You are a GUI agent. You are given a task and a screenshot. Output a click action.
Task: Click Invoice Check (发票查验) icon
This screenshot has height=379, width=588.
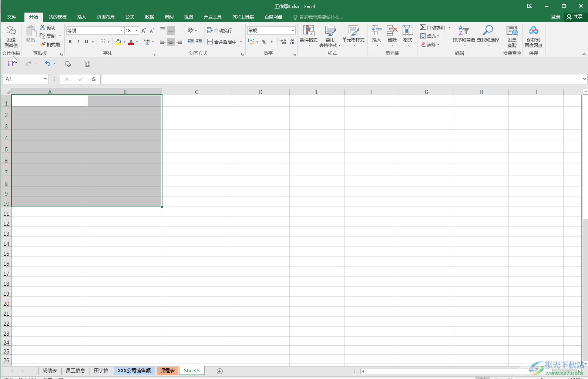[512, 36]
